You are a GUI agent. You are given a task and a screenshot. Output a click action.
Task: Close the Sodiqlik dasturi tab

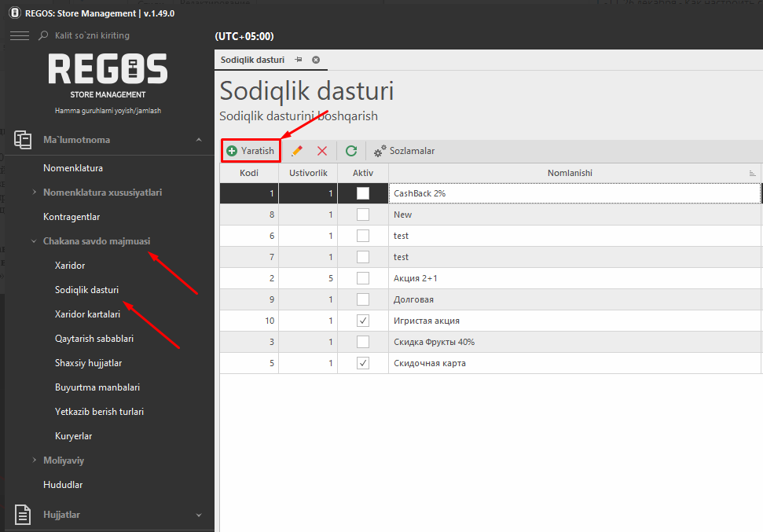316,60
